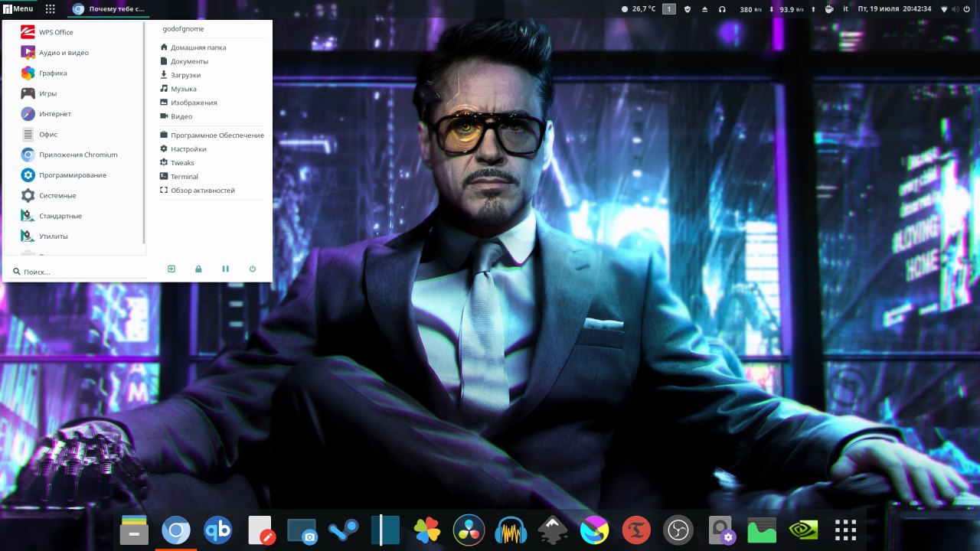
Task: Click the Wi-Fi icon in top panel
Action: (944, 8)
